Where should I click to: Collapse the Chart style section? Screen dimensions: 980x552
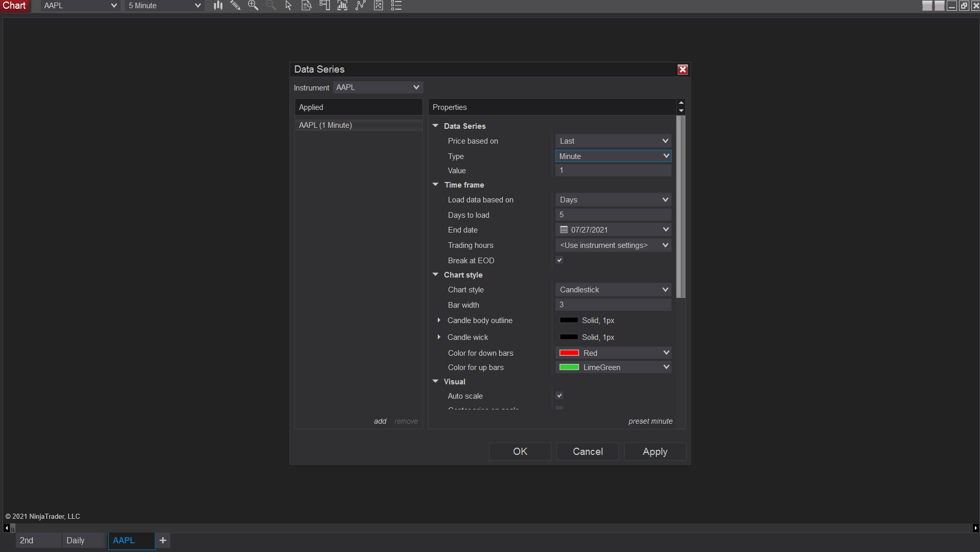point(436,274)
